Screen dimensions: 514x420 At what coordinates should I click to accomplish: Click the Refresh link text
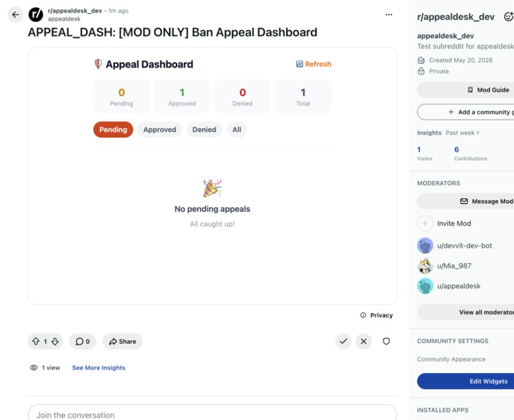(x=318, y=64)
